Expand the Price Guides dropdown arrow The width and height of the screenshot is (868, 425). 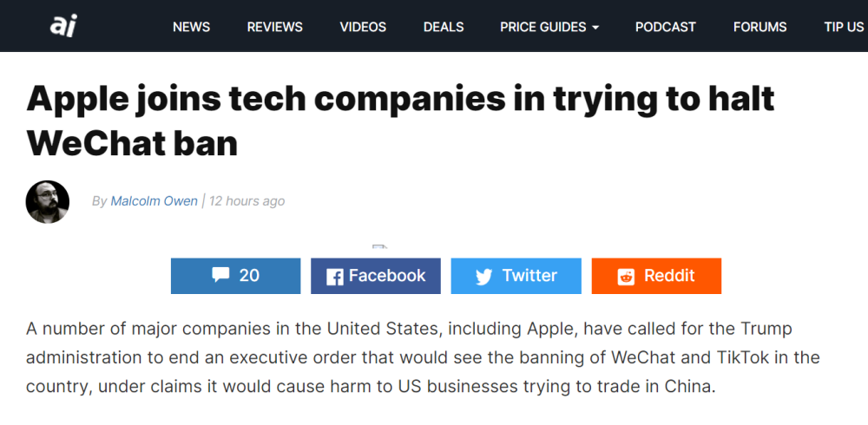[x=595, y=27]
